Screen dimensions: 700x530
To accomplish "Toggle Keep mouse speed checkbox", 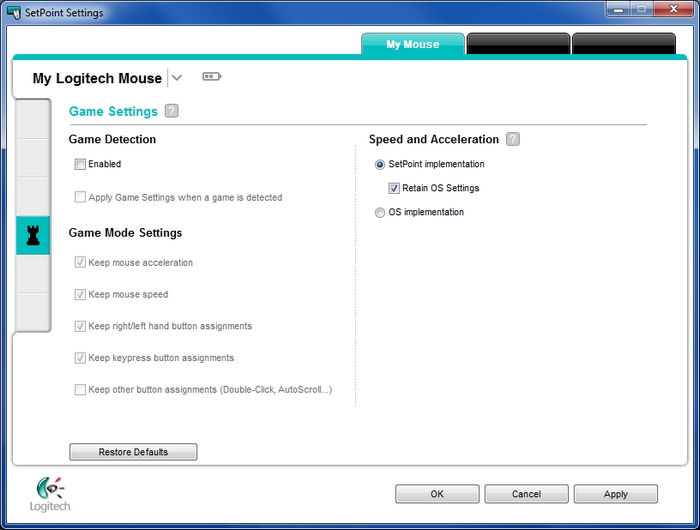I will [x=80, y=294].
